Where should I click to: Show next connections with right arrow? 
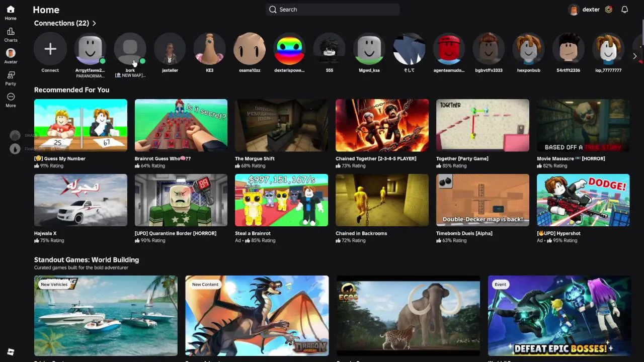pos(634,56)
